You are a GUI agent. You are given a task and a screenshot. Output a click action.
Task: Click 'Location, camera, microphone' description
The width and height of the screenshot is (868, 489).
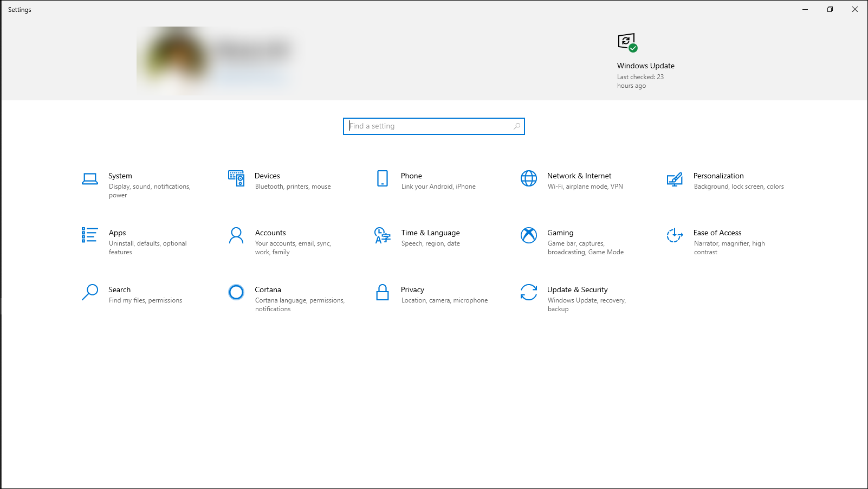(445, 300)
